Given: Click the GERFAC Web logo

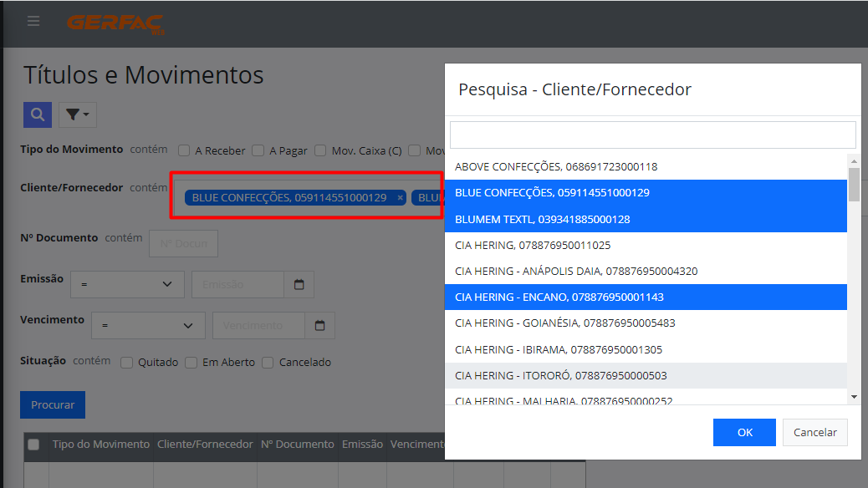Looking at the screenshot, I should click(115, 24).
